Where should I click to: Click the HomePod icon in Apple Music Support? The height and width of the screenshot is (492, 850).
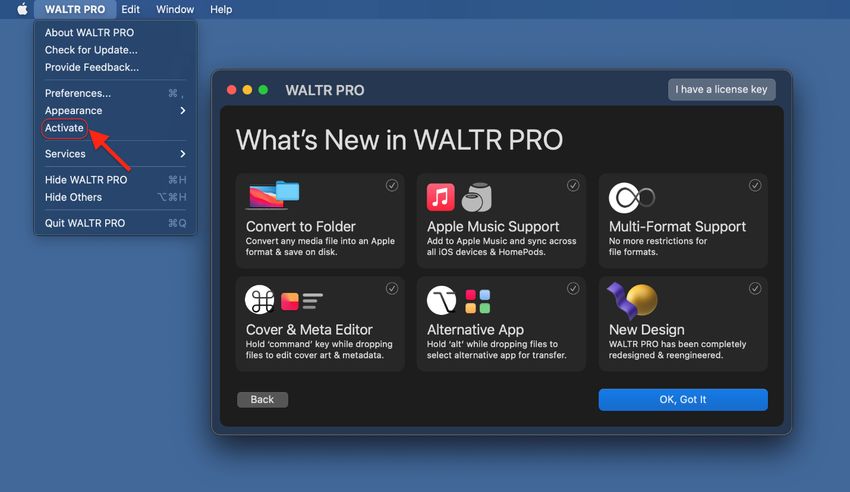pos(476,197)
